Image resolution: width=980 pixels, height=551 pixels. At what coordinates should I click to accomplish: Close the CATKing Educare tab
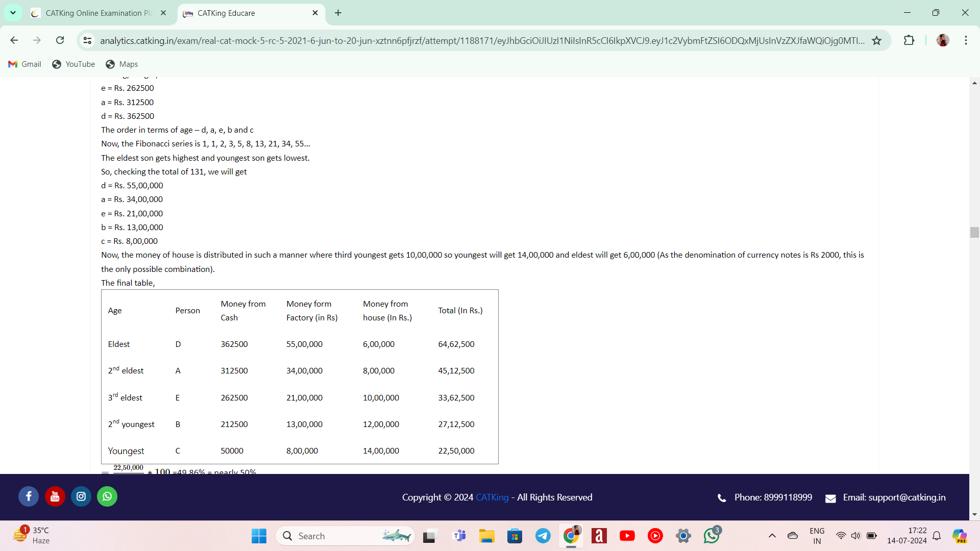coord(315,13)
